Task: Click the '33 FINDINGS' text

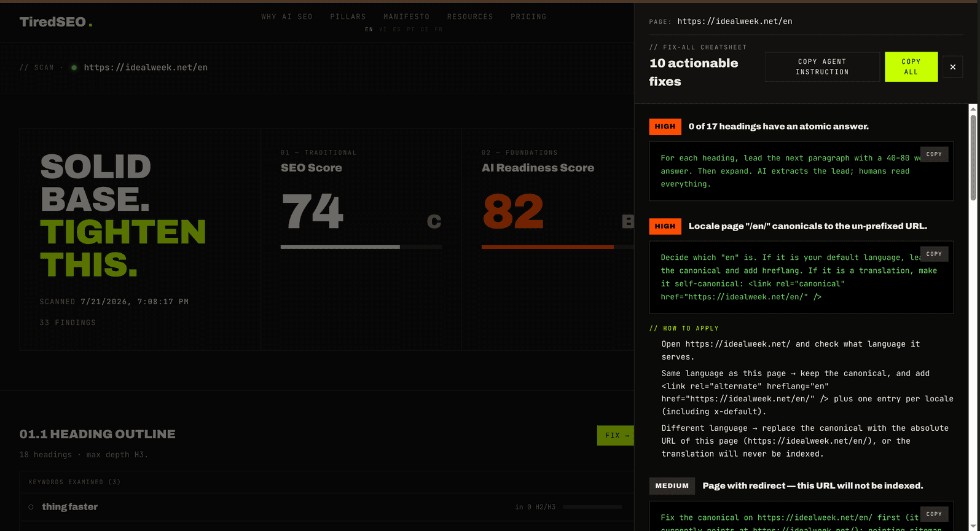Action: click(x=68, y=323)
